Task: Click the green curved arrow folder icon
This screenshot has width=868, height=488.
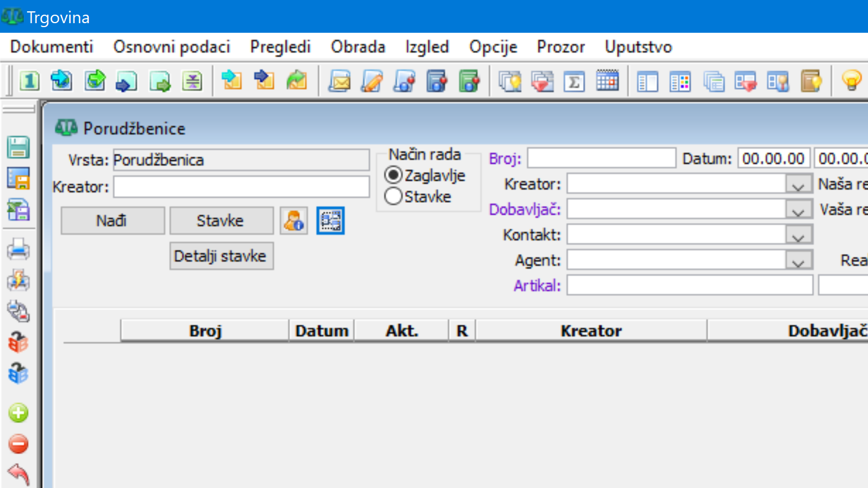Action: 297,81
